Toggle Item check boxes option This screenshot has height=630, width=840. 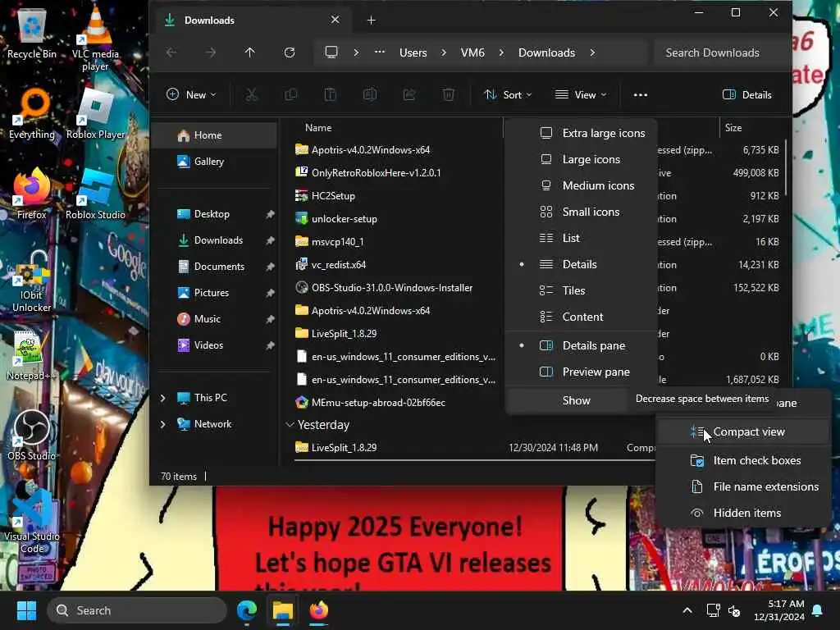(x=743, y=460)
